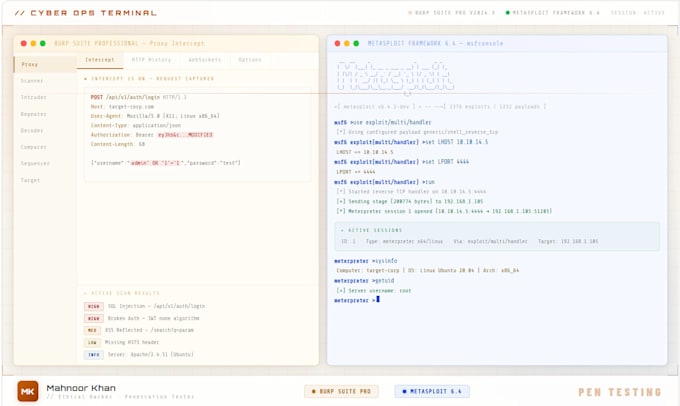The height and width of the screenshot is (406, 680).
Task: Click HIGH badge for Broken Auth result
Action: pyautogui.click(x=94, y=318)
